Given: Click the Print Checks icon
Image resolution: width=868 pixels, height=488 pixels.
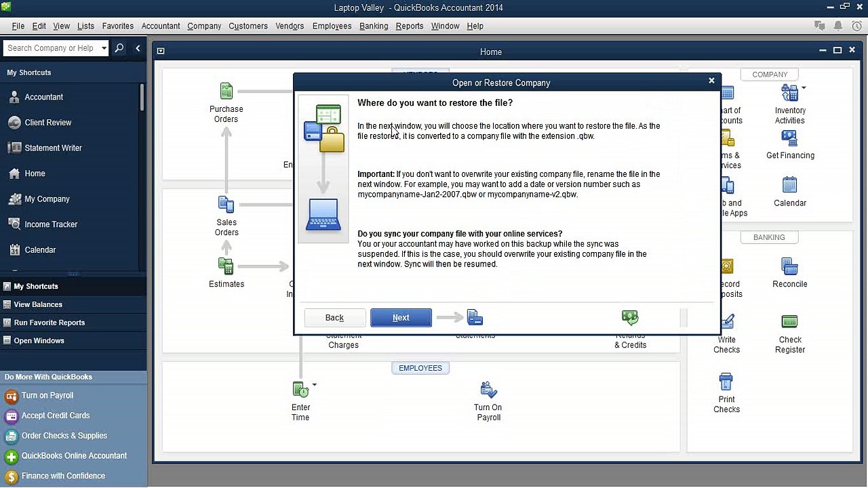Looking at the screenshot, I should [726, 381].
